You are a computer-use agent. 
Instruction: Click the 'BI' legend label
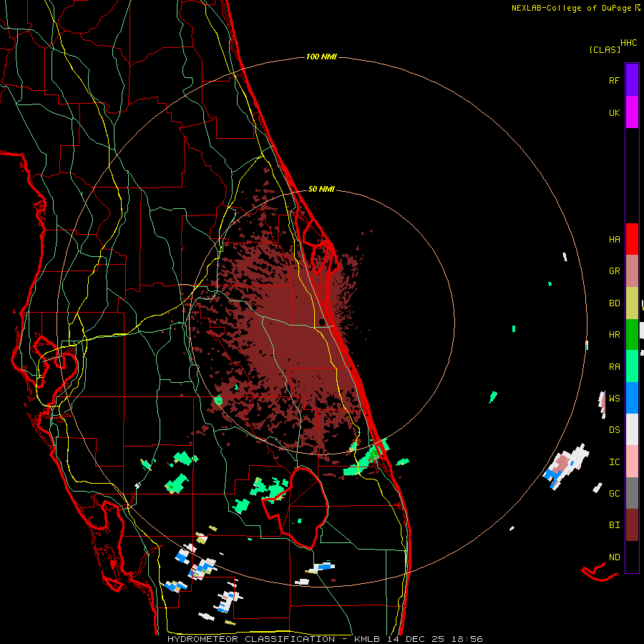[615, 525]
